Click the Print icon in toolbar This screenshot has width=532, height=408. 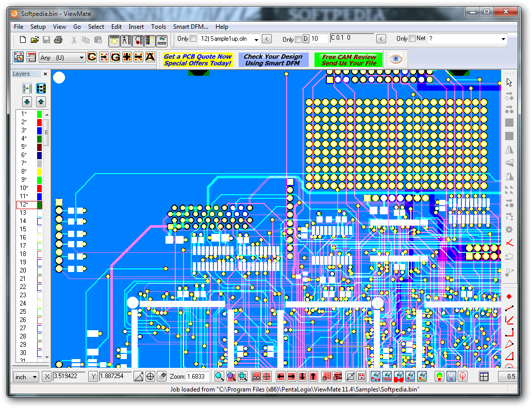(58, 40)
